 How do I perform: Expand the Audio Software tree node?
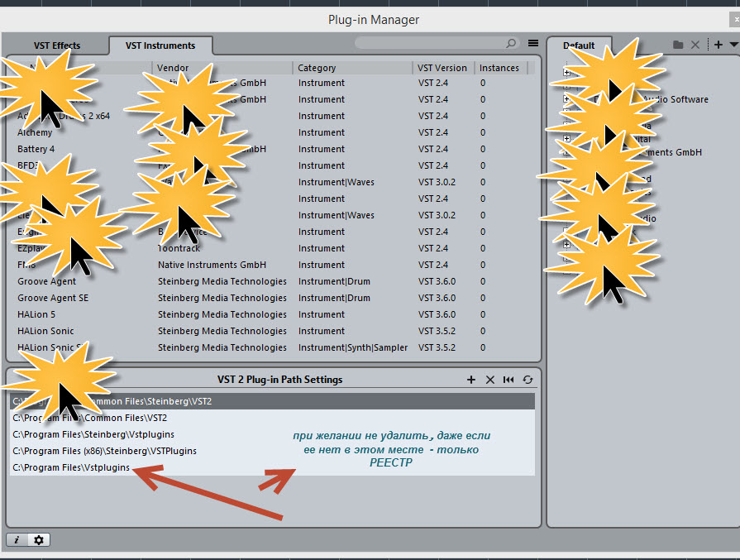pyautogui.click(x=567, y=98)
